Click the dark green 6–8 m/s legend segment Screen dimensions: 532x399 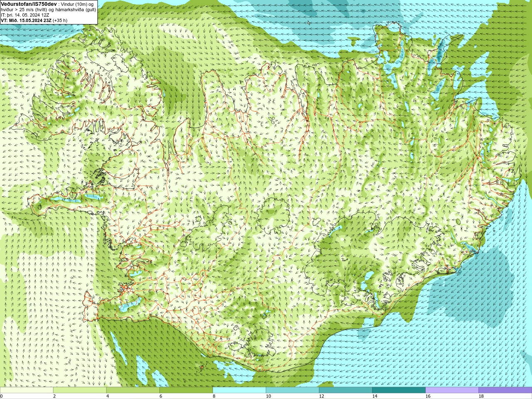click(186, 390)
